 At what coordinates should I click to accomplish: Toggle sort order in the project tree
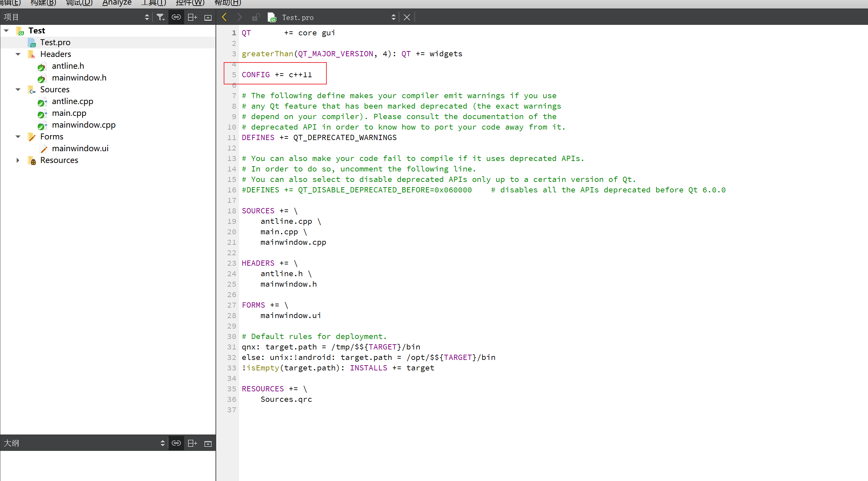(147, 17)
